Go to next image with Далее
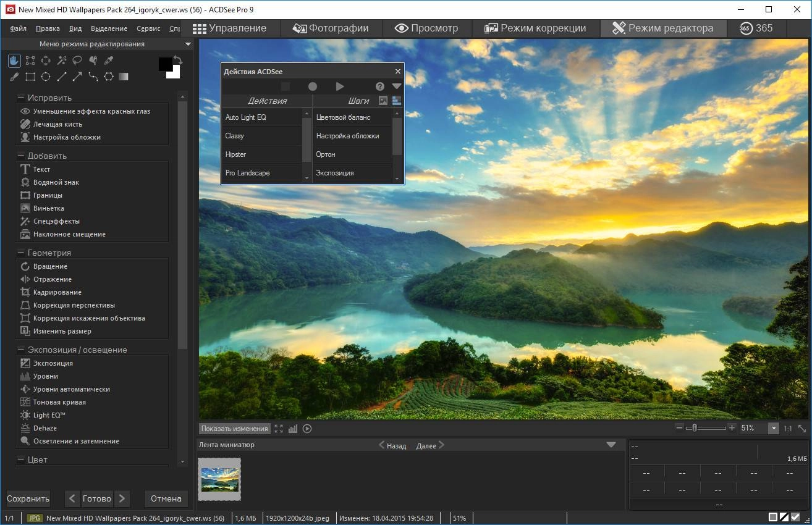 click(430, 445)
